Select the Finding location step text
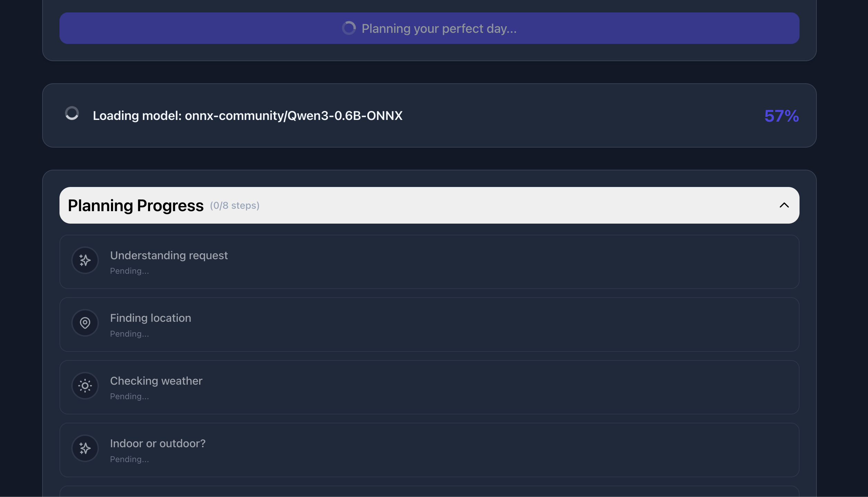868x497 pixels. coord(150,318)
